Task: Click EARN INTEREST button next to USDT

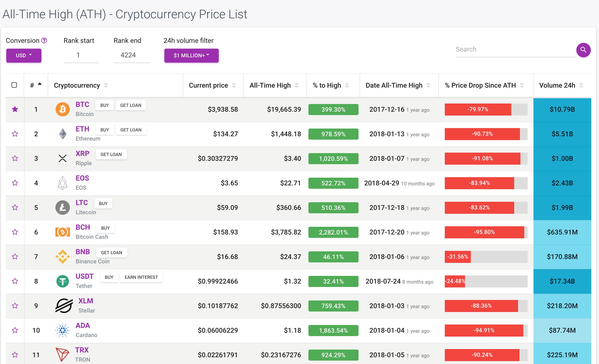Action: tap(141, 277)
